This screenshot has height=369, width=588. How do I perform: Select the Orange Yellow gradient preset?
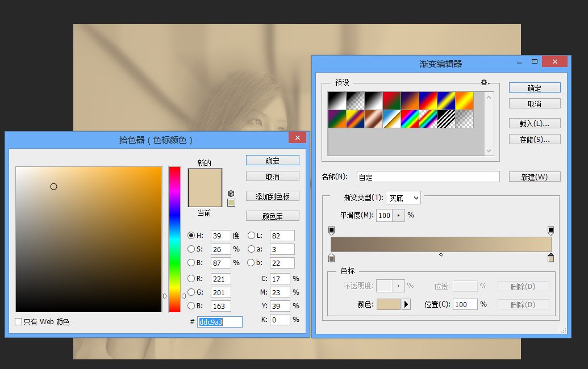click(465, 100)
